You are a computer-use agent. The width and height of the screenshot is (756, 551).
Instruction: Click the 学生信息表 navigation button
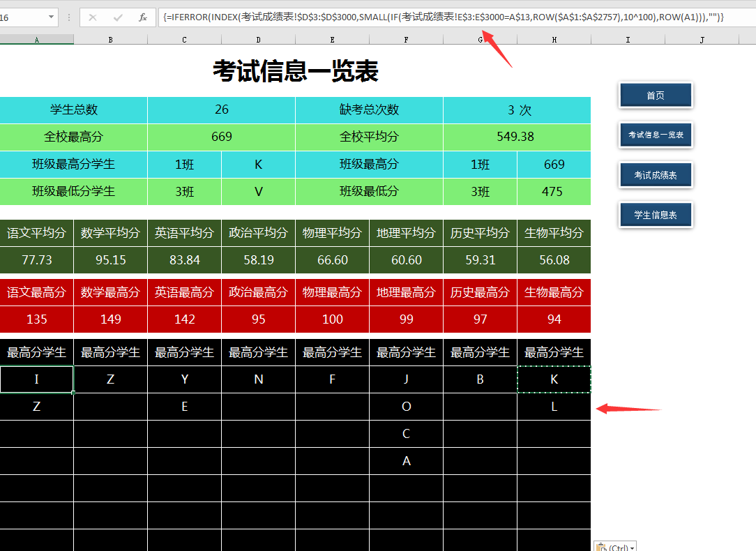[x=656, y=215]
